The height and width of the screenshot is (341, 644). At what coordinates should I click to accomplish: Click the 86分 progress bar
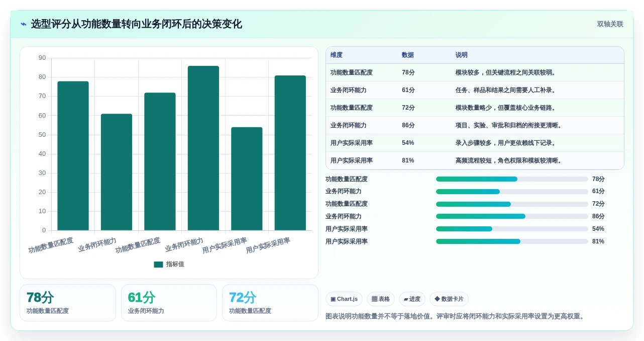[x=512, y=216]
